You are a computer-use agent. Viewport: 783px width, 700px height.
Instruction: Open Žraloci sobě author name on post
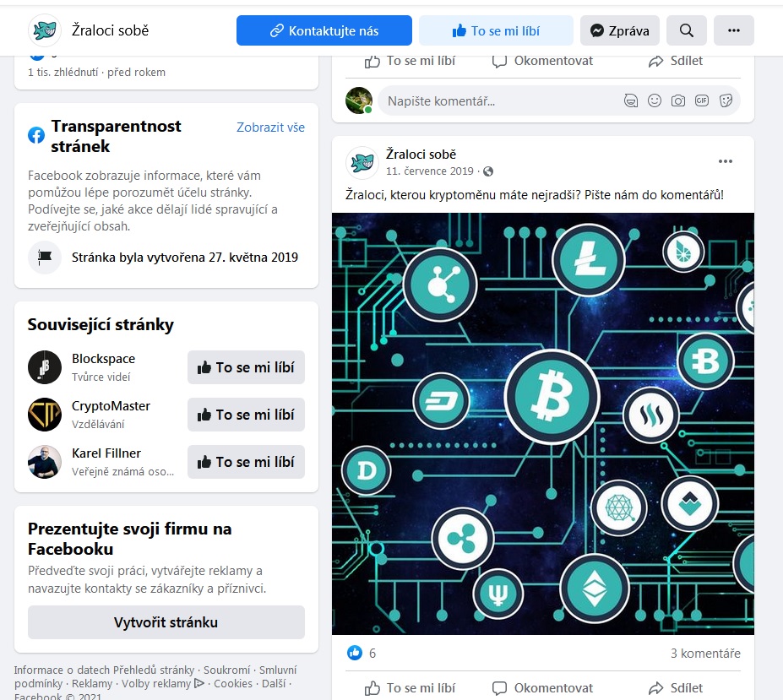pos(421,155)
